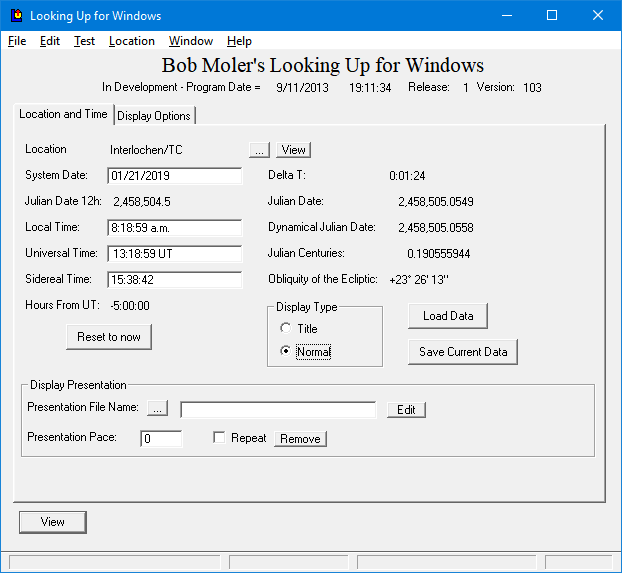Viewport: 622px width, 573px height.
Task: Open the Help menu
Action: (x=239, y=41)
